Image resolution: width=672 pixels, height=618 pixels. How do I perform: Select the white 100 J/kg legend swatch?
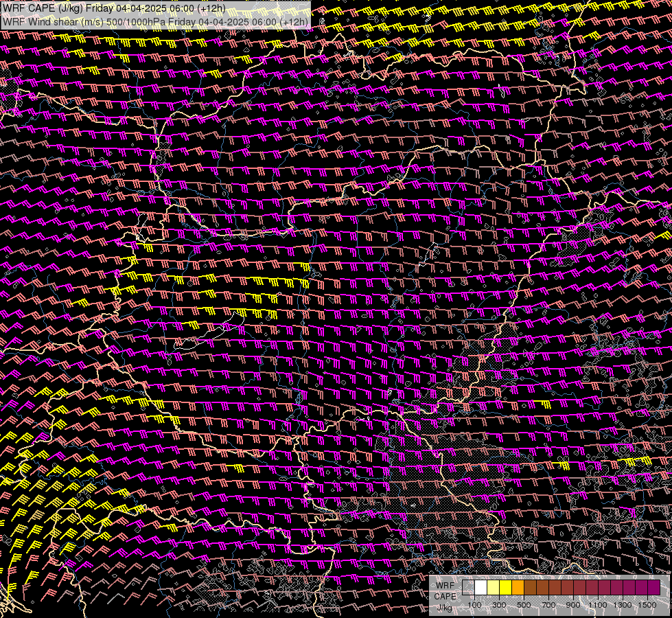481,588
